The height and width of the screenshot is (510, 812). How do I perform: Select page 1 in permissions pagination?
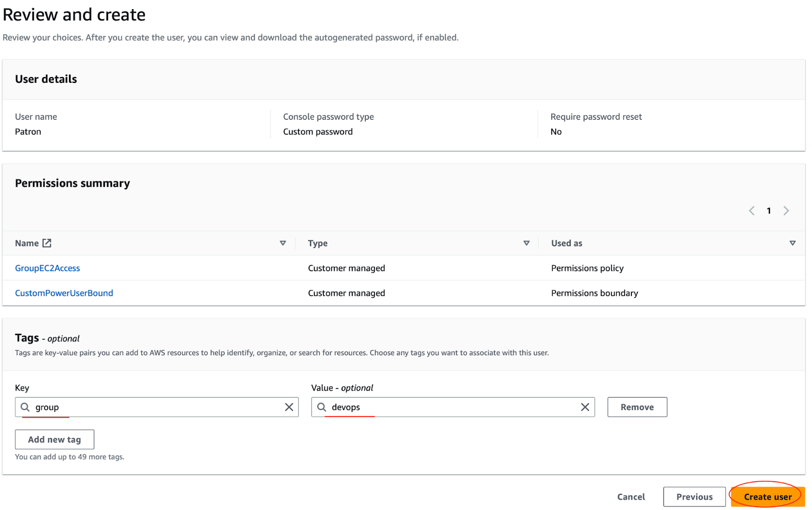[769, 211]
